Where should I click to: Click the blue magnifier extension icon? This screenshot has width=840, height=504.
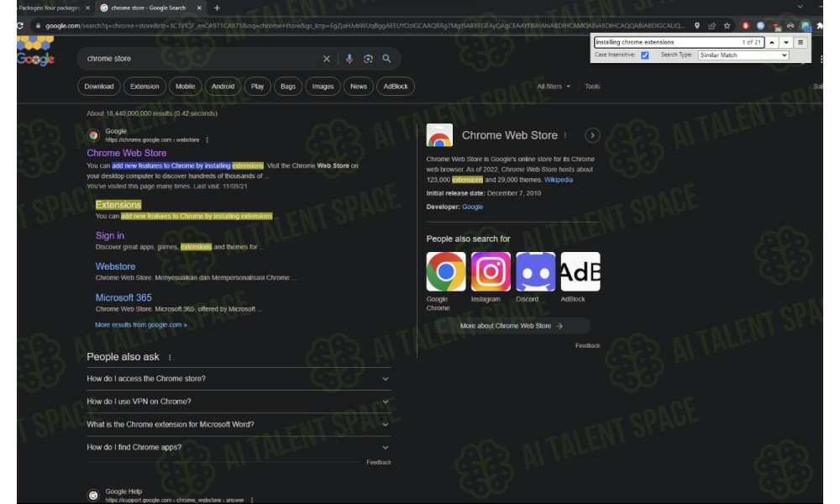pyautogui.click(x=760, y=25)
